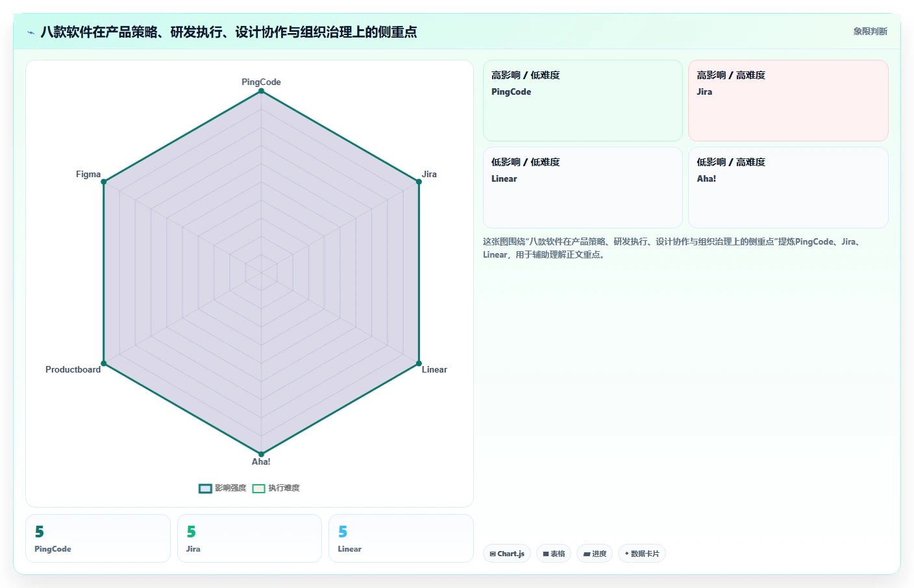Screen dimensions: 914x588
Task: Select the Aha! data point on radar
Action: tap(261, 454)
